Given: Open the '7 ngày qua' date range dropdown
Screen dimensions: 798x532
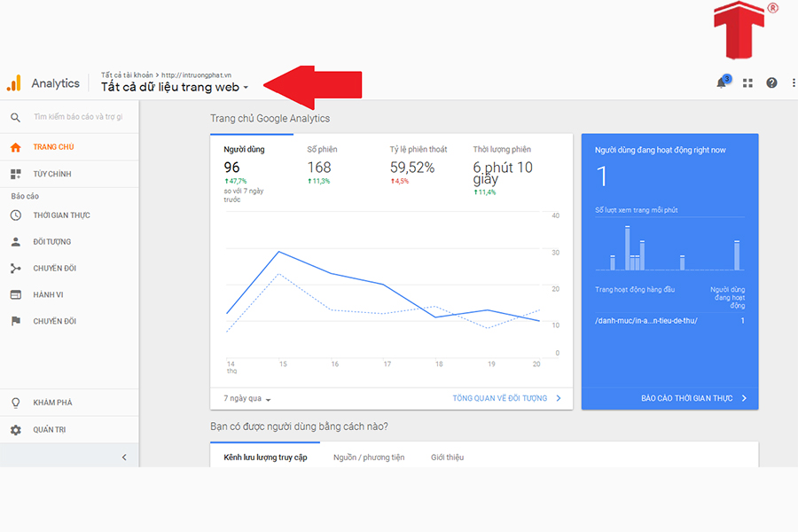Looking at the screenshot, I should point(247,398).
